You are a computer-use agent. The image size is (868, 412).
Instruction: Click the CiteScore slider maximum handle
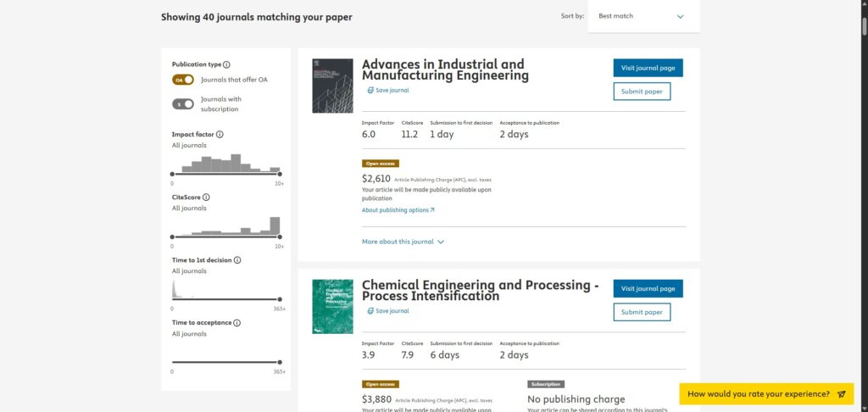click(x=280, y=237)
